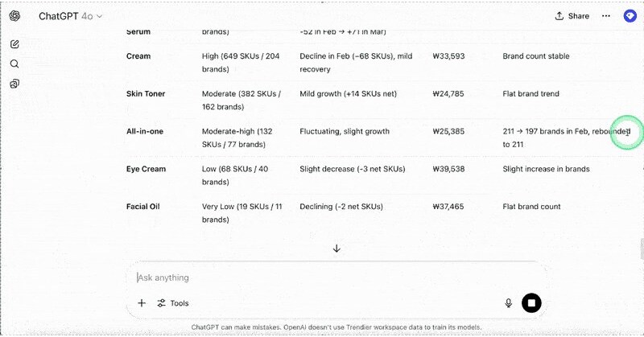Open the Tools menu in composer
This screenshot has width=644, height=337.
click(173, 303)
